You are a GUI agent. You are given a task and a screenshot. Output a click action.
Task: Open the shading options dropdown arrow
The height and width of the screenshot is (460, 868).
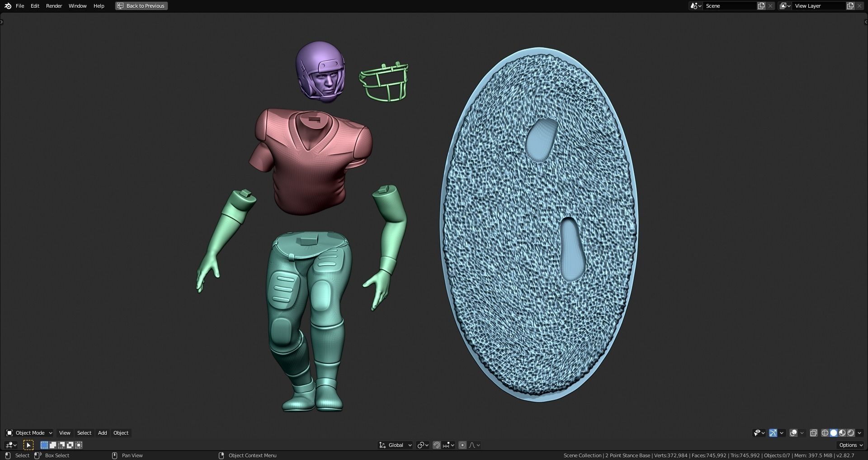click(859, 433)
